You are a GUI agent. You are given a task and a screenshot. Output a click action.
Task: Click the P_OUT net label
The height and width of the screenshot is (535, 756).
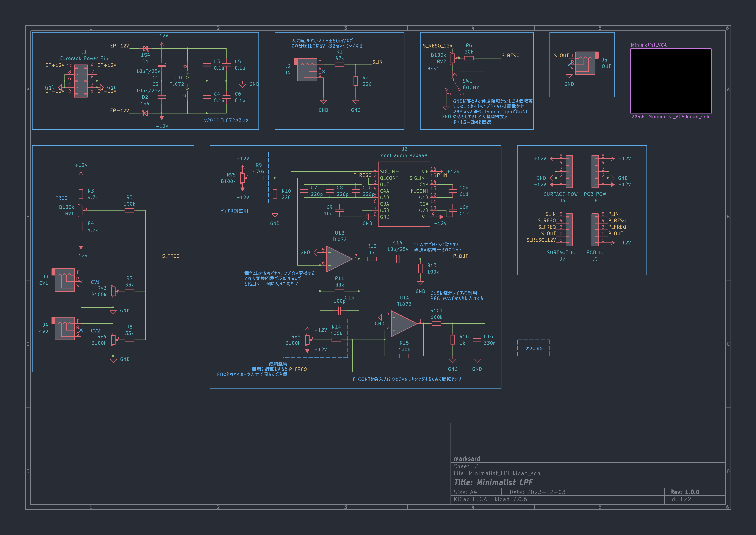[460, 256]
